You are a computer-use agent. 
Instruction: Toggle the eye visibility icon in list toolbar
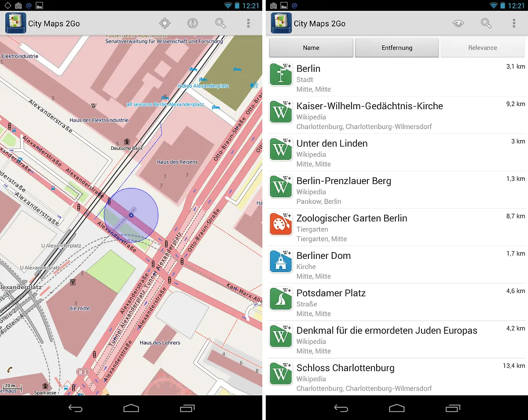point(458,23)
